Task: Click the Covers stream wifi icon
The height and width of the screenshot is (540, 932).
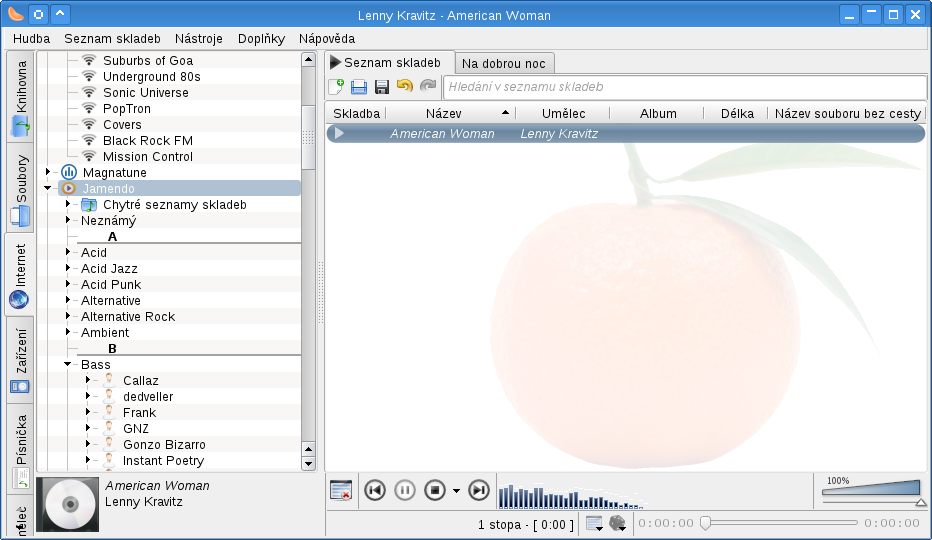Action: click(89, 124)
